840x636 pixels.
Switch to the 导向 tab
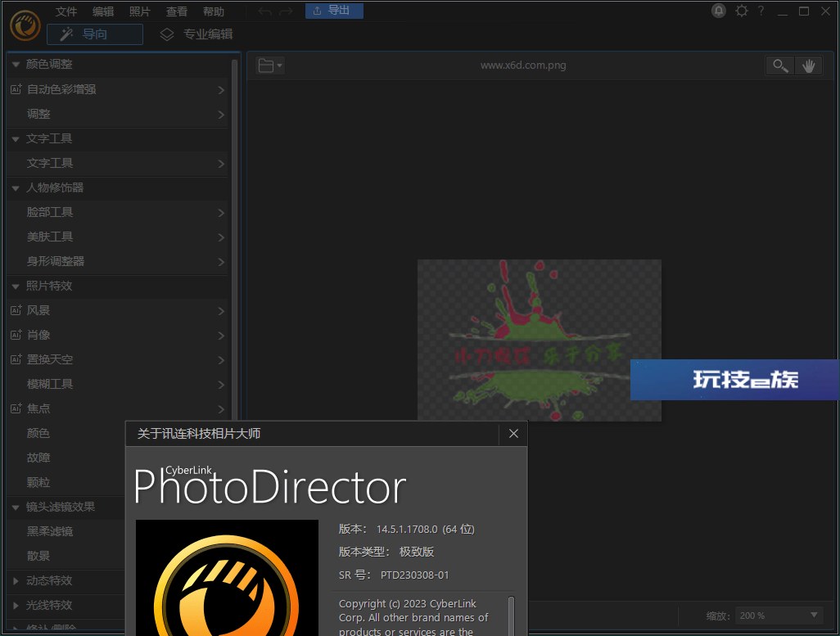tap(95, 34)
